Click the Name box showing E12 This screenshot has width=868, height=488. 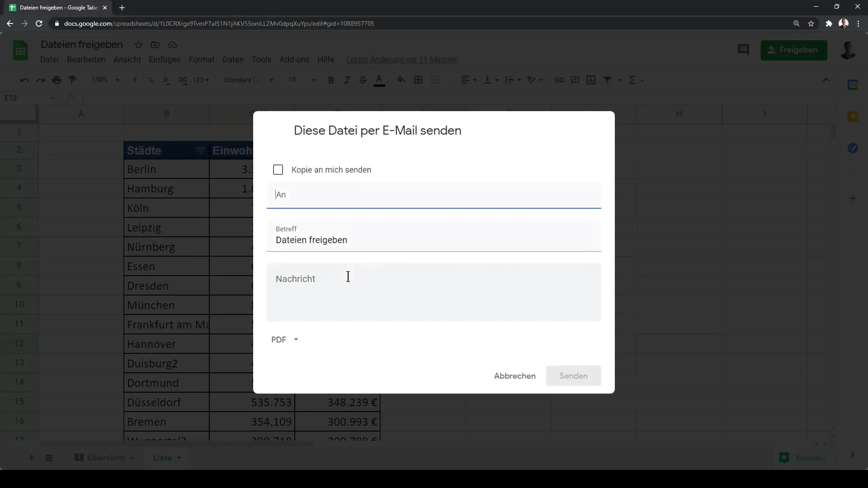(29, 98)
